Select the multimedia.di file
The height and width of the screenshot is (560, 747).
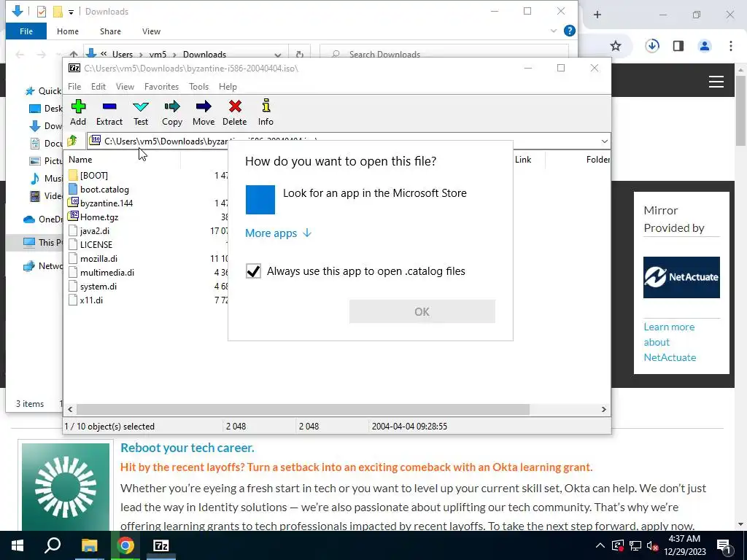(107, 273)
